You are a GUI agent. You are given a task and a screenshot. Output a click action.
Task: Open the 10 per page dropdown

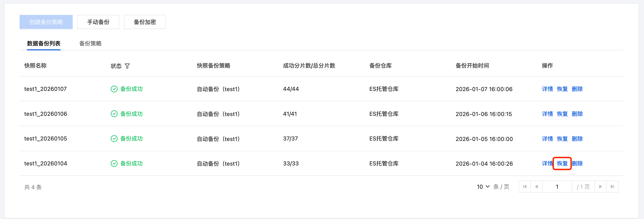pyautogui.click(x=483, y=187)
